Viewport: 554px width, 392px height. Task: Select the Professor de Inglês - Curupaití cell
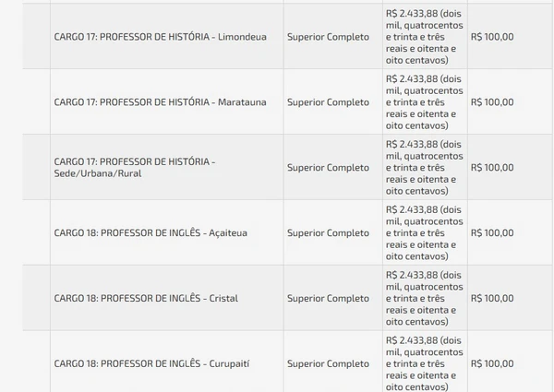tap(151, 363)
